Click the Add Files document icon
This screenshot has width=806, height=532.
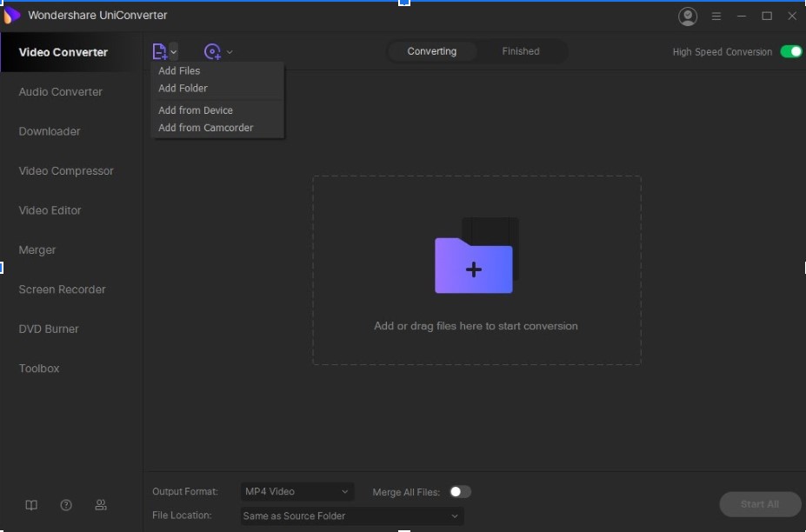[159, 51]
